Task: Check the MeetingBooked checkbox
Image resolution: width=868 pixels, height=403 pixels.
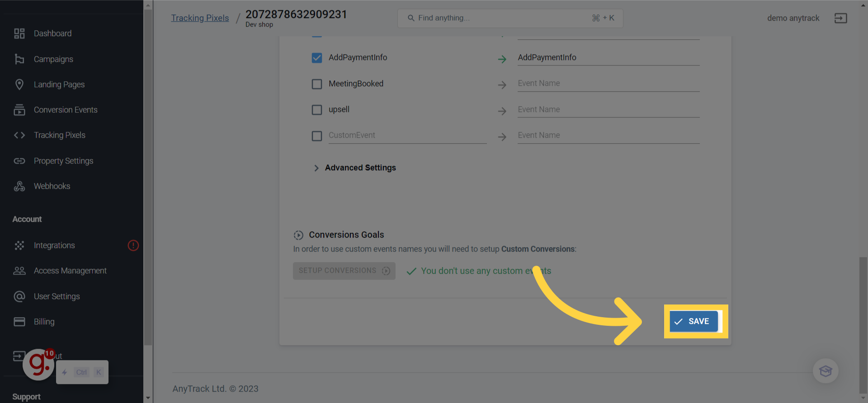Action: point(317,84)
